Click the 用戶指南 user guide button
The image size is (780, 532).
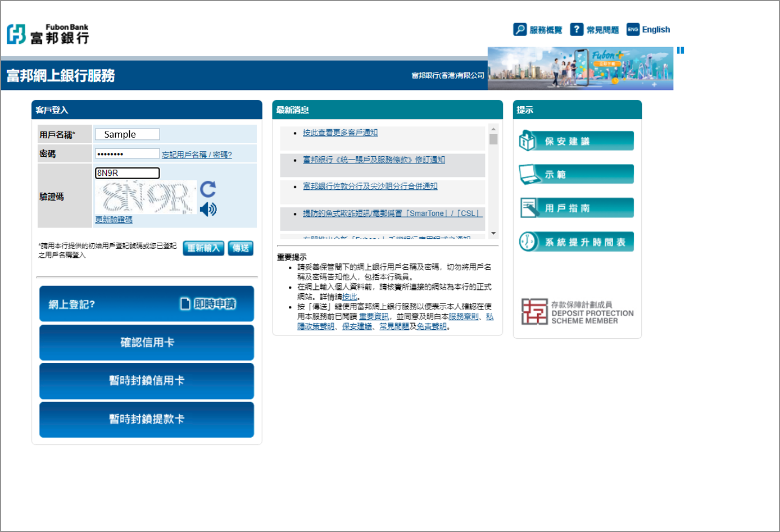(576, 208)
